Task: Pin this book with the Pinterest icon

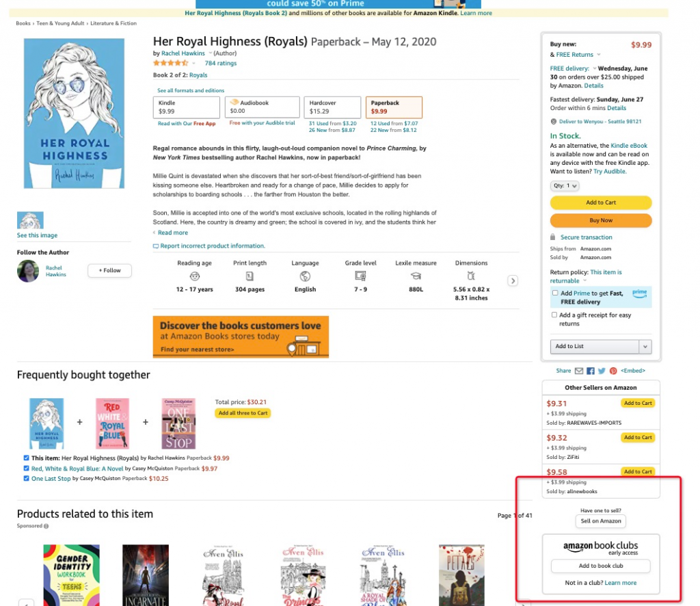Action: [x=613, y=371]
